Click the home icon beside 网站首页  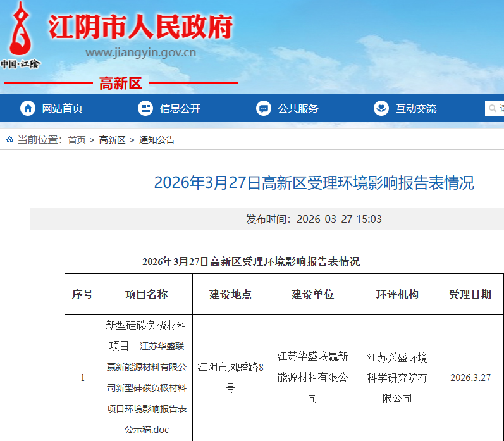[x=28, y=108]
